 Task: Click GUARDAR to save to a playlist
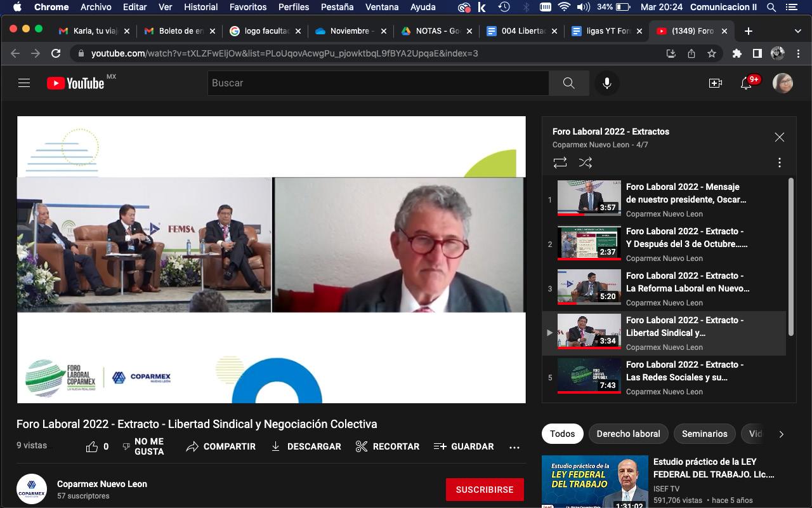[x=464, y=446]
